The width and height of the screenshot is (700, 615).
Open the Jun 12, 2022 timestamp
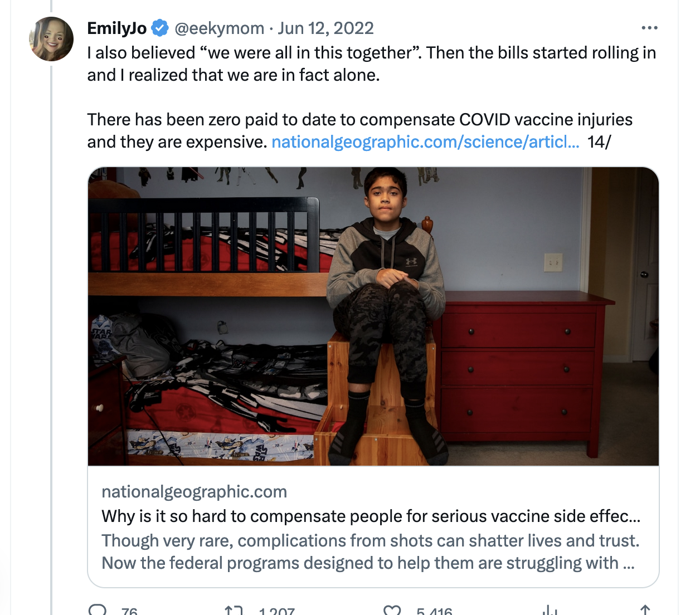[x=325, y=28]
